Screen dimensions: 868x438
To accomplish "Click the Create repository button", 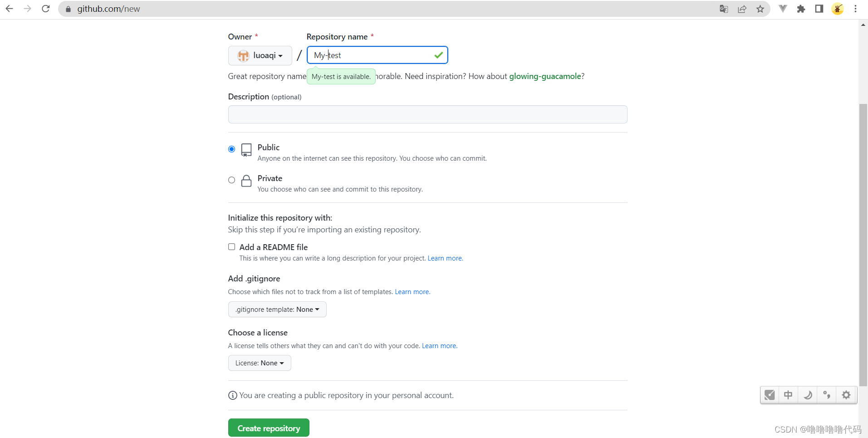I will (269, 428).
